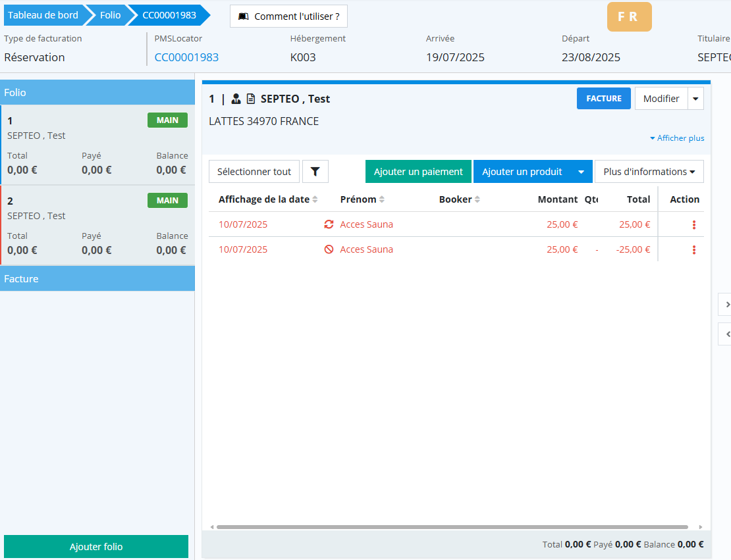The image size is (731, 560).
Task: Click the left chevron side panel arrow
Action: (x=727, y=334)
